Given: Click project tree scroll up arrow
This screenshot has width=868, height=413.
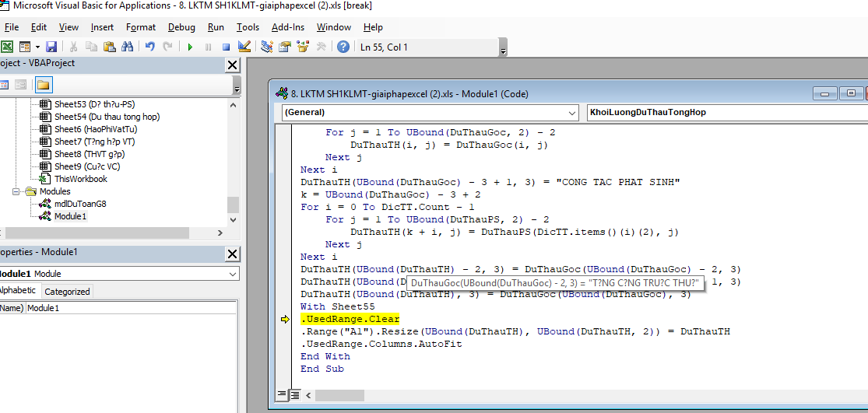Looking at the screenshot, I should click(233, 105).
